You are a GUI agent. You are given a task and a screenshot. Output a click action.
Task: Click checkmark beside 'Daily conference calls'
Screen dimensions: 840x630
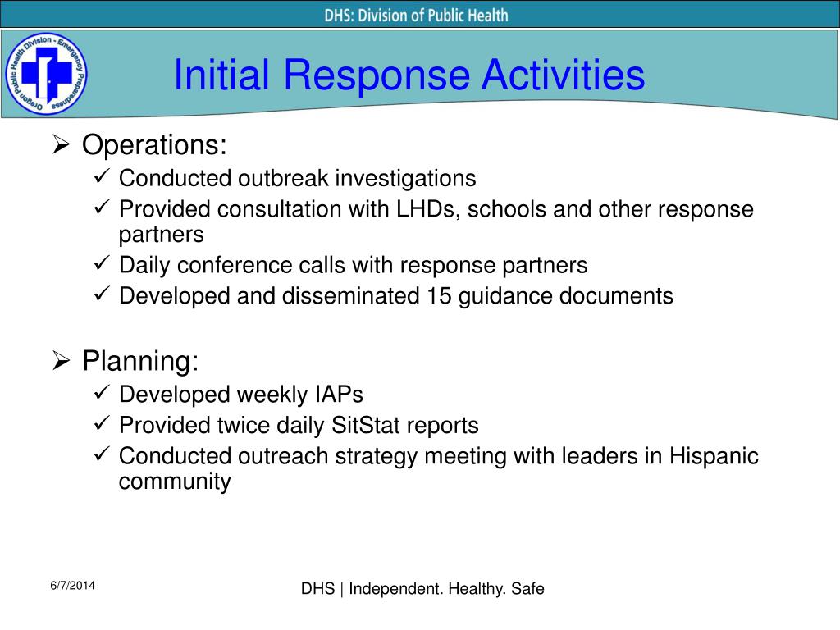[101, 262]
